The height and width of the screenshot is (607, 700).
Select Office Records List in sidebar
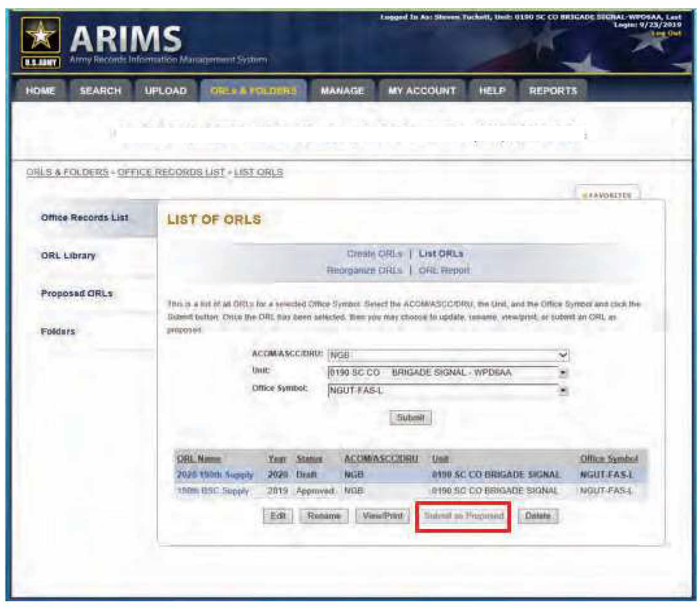pyautogui.click(x=85, y=218)
